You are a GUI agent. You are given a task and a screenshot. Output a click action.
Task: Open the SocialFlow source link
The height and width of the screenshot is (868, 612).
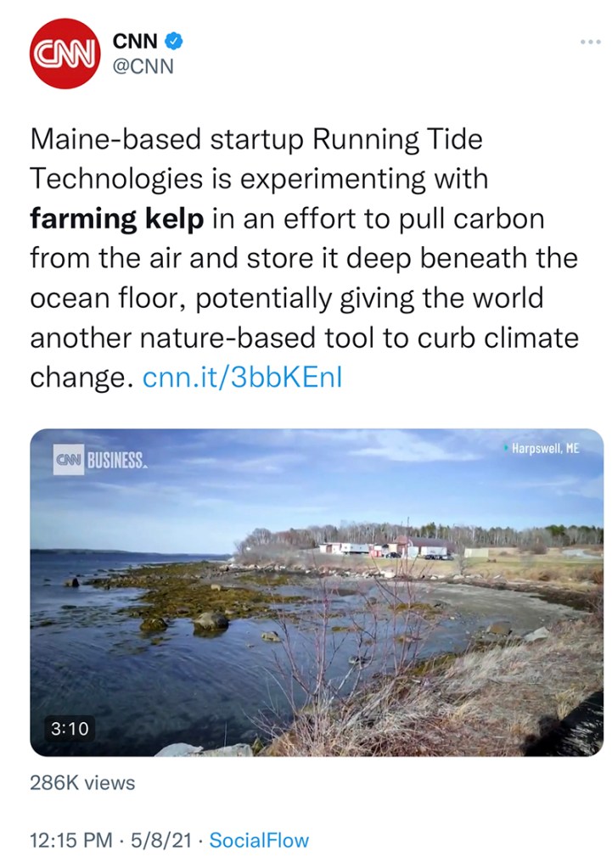click(x=259, y=841)
